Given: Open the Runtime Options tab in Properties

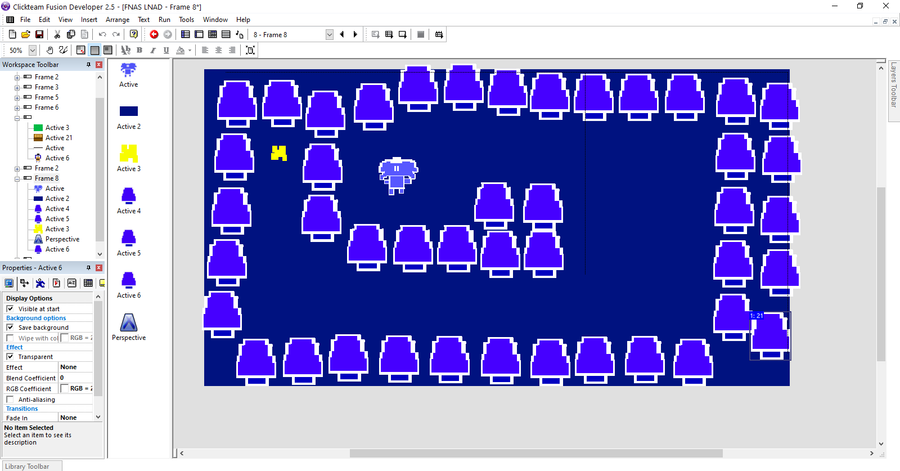Looking at the screenshot, I should click(x=56, y=283).
